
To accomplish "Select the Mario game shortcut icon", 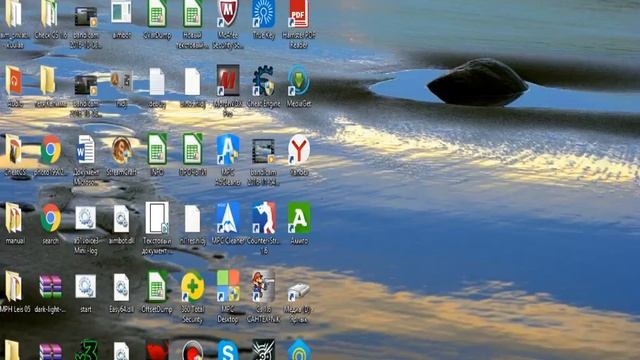I will 263,287.
